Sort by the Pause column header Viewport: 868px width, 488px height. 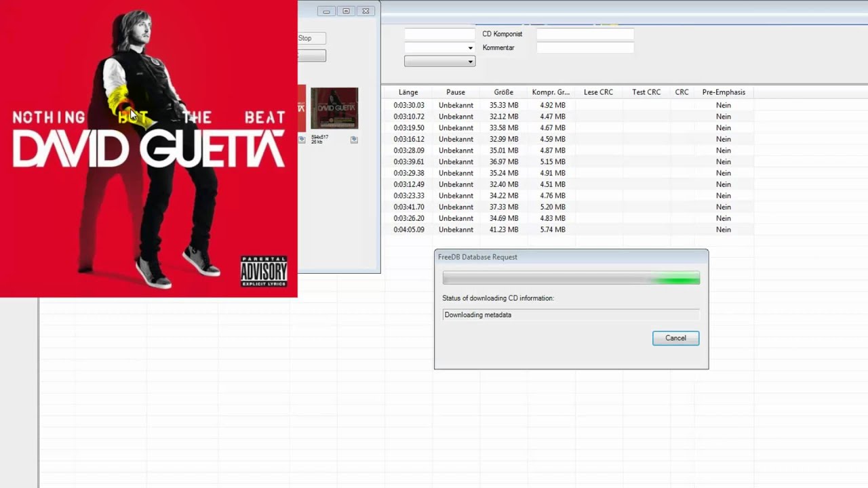coord(456,92)
